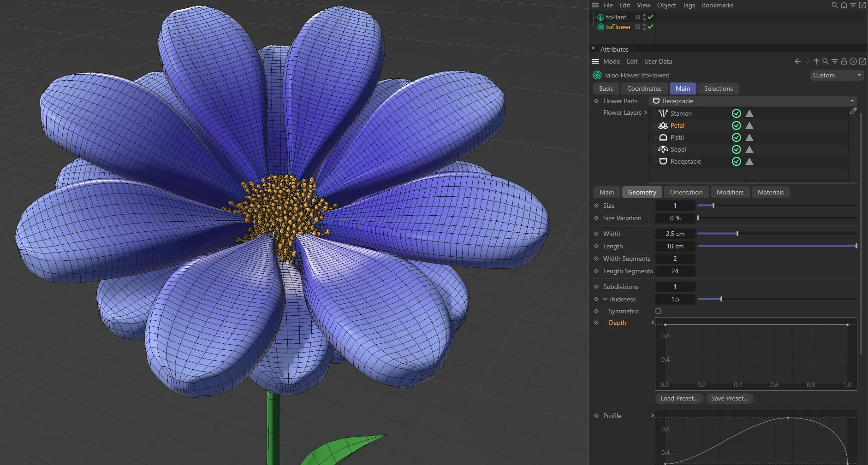Image resolution: width=868 pixels, height=465 pixels.
Task: Select the Receptacle icon in flower layers
Action: pyautogui.click(x=663, y=161)
